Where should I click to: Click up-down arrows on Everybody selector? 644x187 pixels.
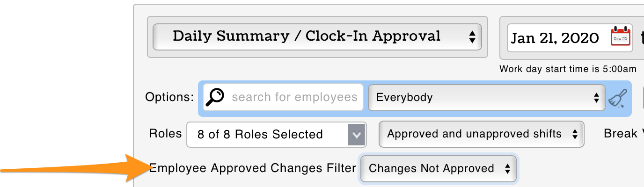[x=596, y=98]
